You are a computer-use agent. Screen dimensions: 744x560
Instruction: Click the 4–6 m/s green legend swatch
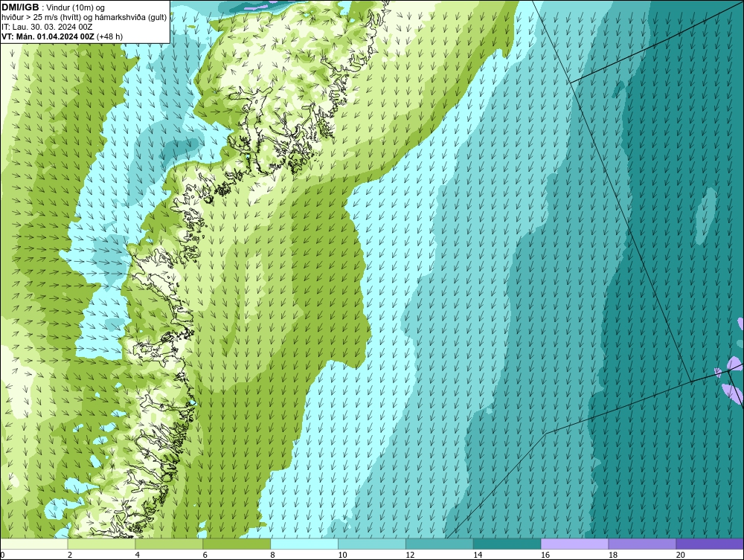coord(169,544)
